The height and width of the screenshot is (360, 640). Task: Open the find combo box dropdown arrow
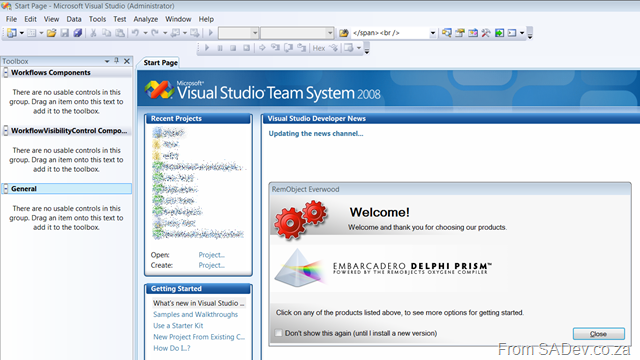[433, 33]
